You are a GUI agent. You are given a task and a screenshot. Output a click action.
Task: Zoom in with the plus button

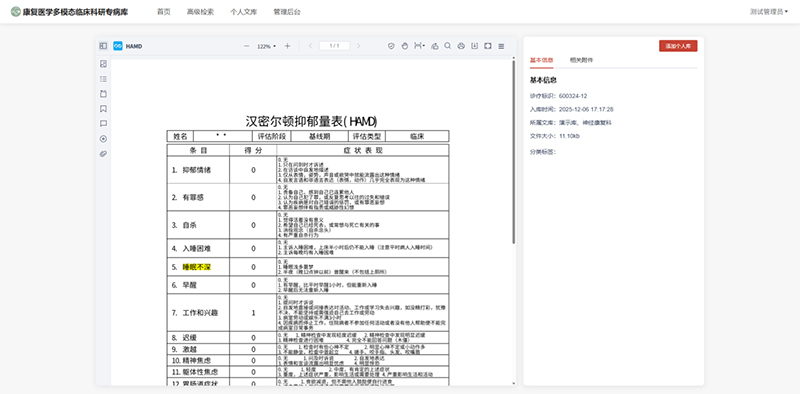point(287,46)
